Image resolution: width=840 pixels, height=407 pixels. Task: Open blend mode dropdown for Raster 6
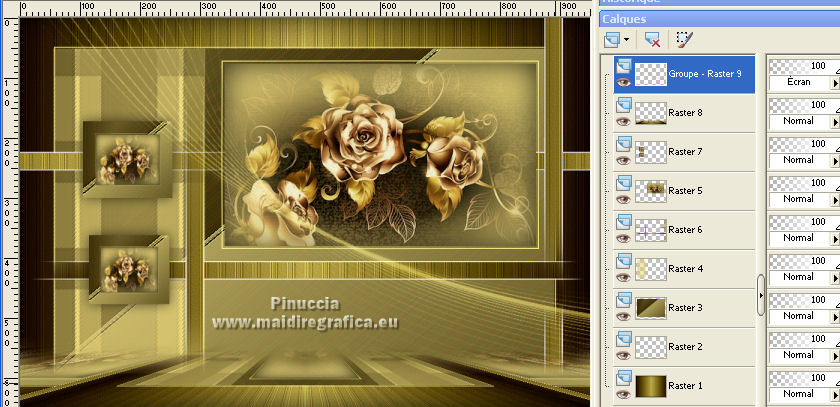804,239
